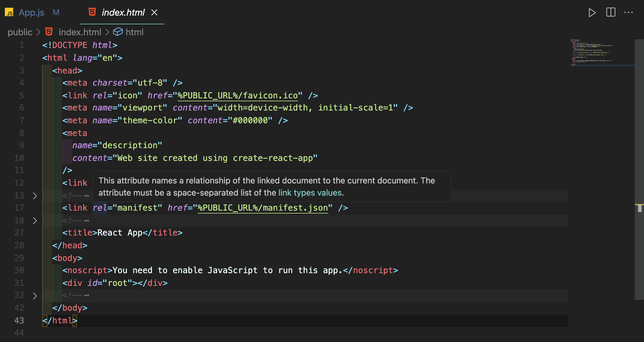Click the Run play icon
644x342 pixels.
(x=592, y=13)
